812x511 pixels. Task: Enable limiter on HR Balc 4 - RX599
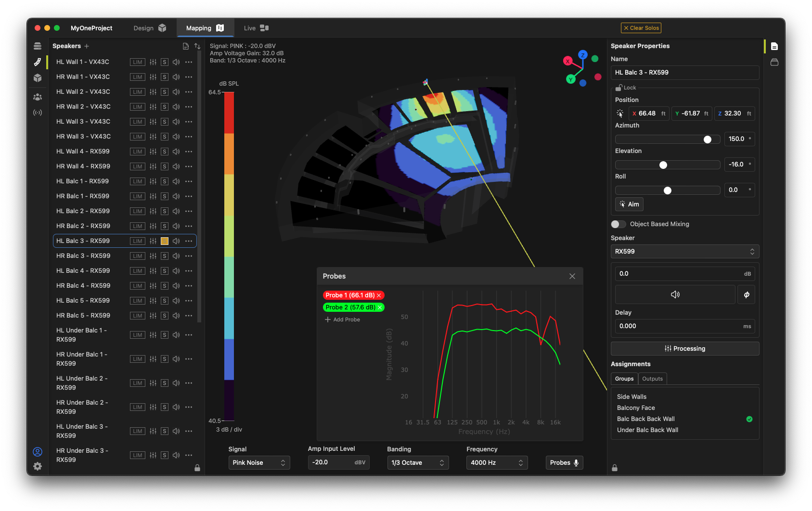pos(138,286)
